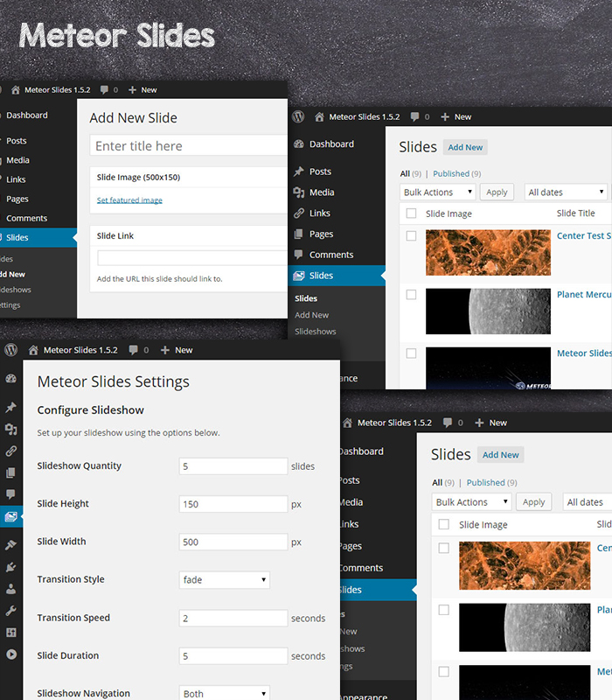The height and width of the screenshot is (700, 612).
Task: Check the Mercury slide checkbox in the lower Slides list
Action: (444, 610)
